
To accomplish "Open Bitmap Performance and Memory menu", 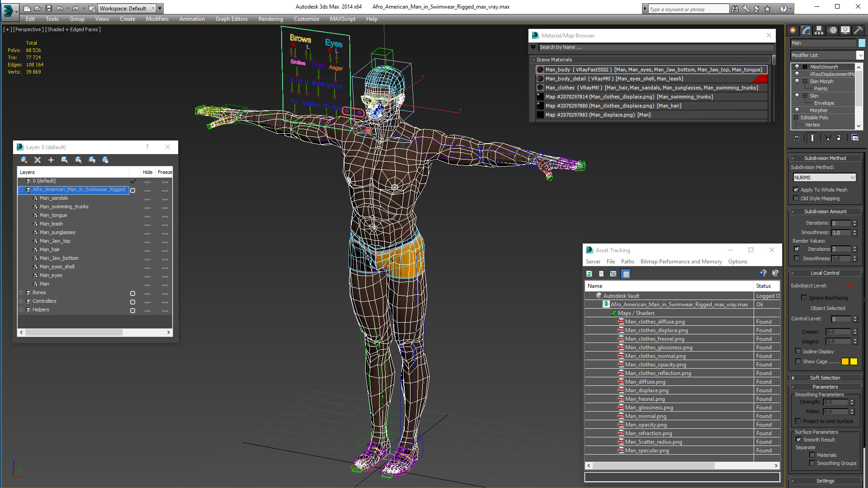I will click(681, 262).
